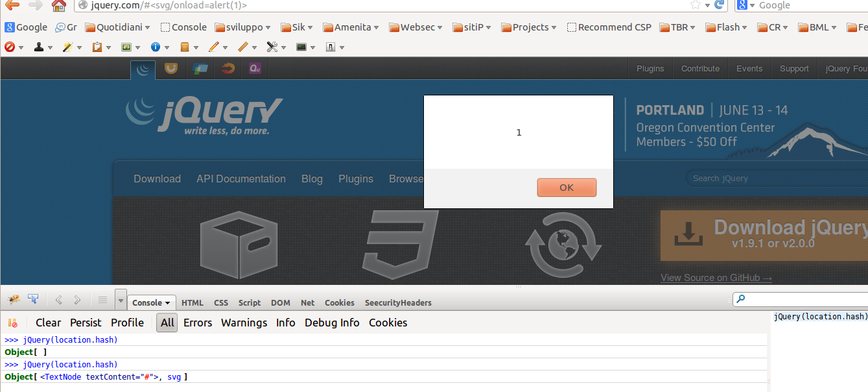Image resolution: width=868 pixels, height=392 pixels.
Task: Open View Source on GitHub link
Action: tap(716, 278)
